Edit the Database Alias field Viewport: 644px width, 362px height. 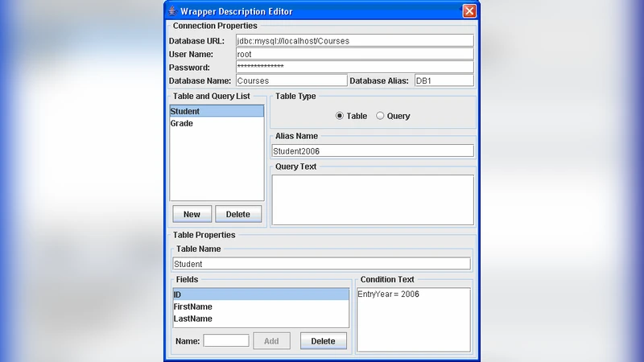pos(444,80)
